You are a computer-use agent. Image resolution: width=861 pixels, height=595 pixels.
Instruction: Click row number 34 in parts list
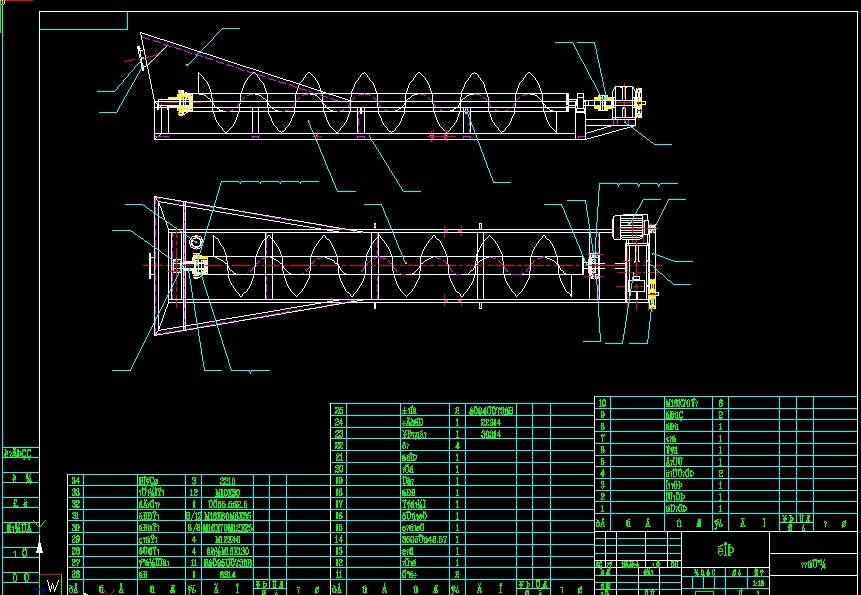(x=75, y=481)
